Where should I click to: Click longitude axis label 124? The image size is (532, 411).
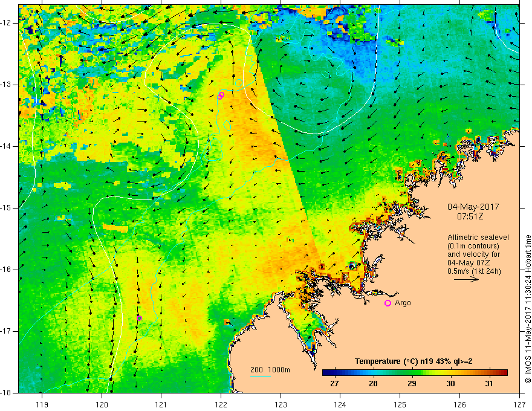coord(340,404)
